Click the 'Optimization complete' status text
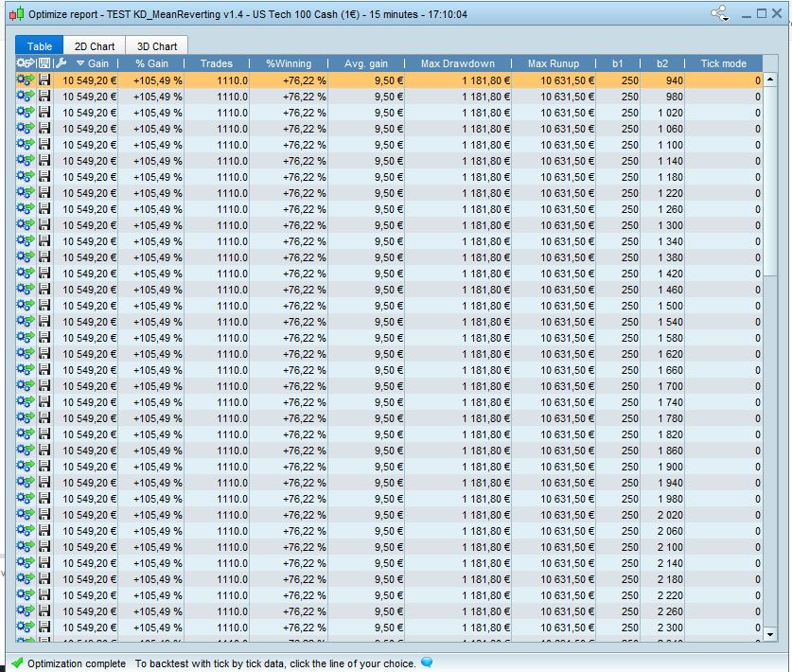 pos(77,663)
